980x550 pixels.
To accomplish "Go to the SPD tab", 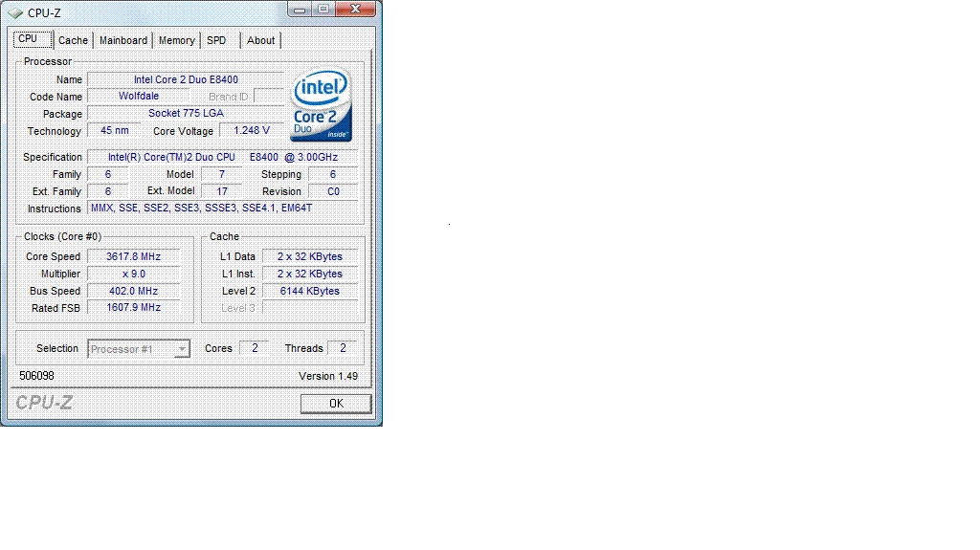I will pyautogui.click(x=216, y=40).
